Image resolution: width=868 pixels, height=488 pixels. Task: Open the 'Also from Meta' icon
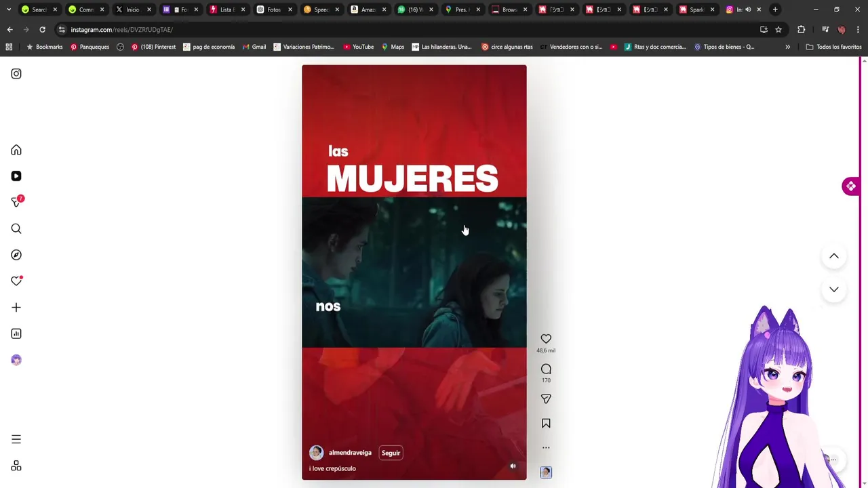pos(16,466)
